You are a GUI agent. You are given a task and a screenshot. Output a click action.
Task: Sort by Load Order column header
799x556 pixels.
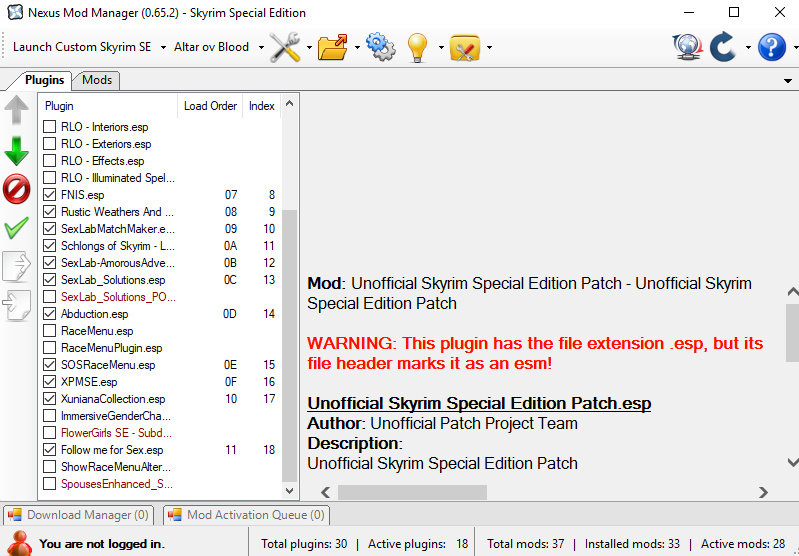[210, 106]
